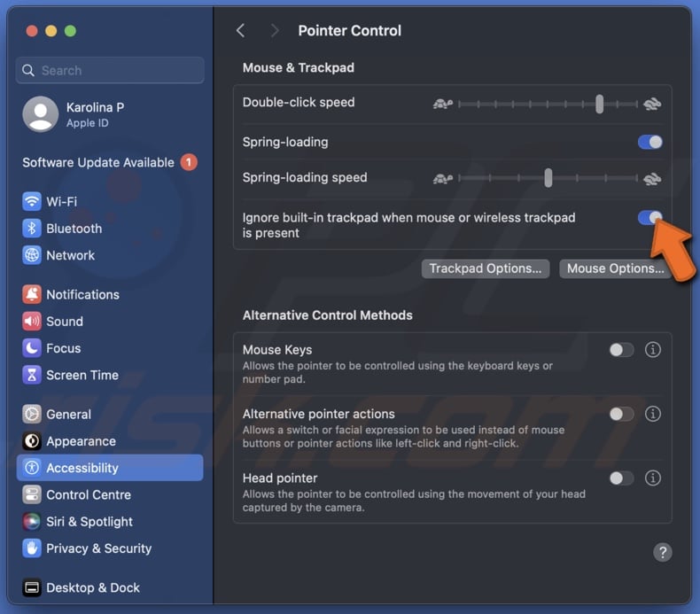Click the Network globe icon
Viewport: 700px width, 614px height.
32,255
